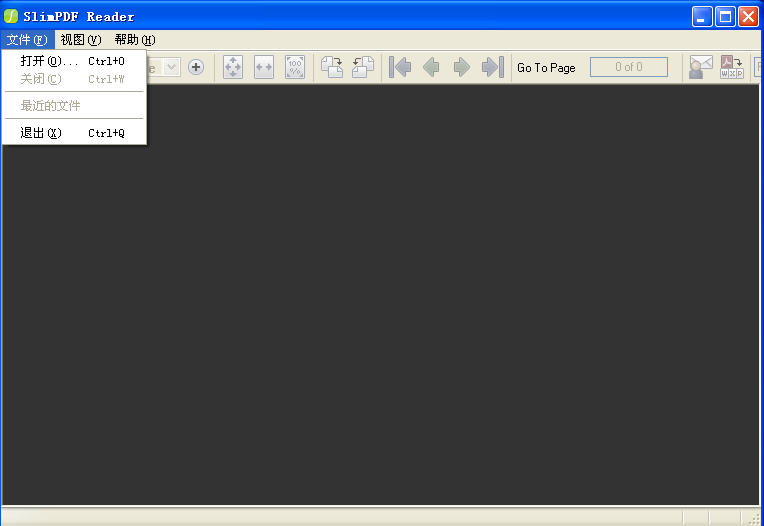This screenshot has width=764, height=526.
Task: Open the 帮助(H) menu
Action: point(135,40)
